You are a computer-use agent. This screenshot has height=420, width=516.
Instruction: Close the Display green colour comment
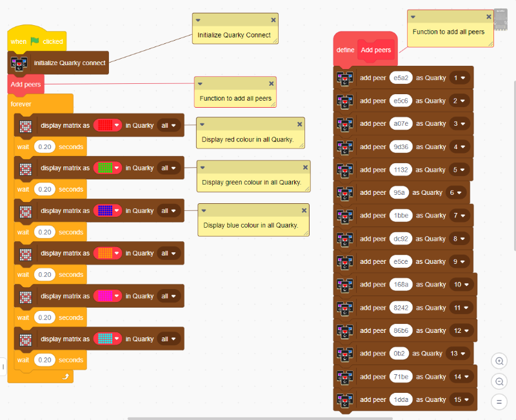click(305, 167)
